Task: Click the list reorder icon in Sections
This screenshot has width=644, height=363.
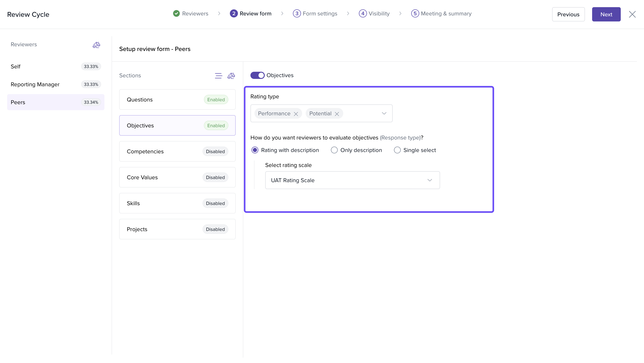Action: (218, 76)
